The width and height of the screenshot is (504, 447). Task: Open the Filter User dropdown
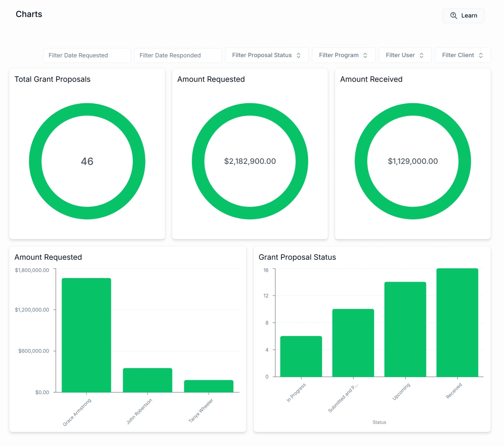(x=400, y=55)
